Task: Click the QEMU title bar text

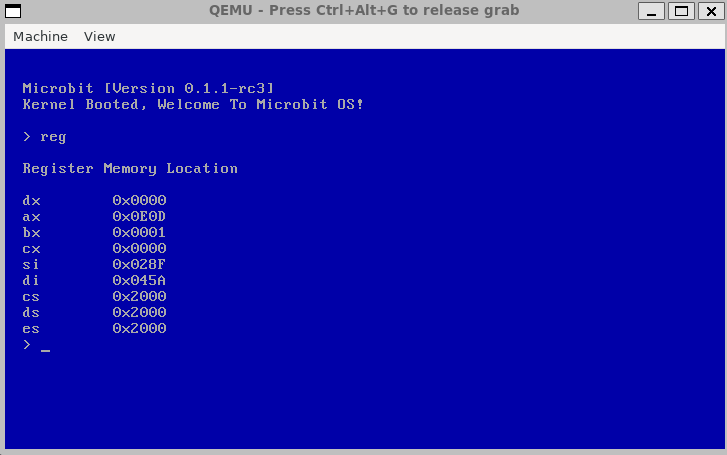Action: pos(364,10)
